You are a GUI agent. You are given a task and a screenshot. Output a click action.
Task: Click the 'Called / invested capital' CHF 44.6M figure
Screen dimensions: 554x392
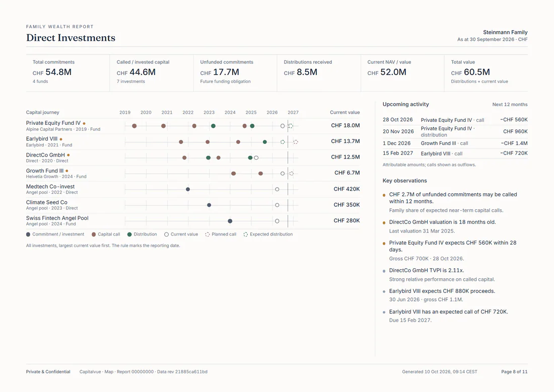coord(136,72)
